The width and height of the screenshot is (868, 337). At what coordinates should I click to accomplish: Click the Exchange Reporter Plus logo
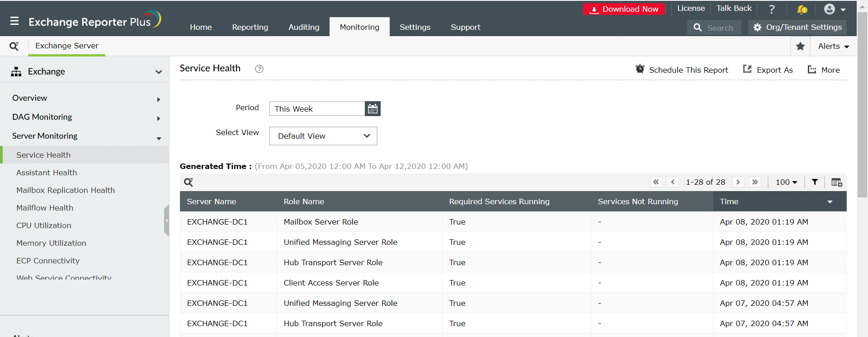click(94, 20)
